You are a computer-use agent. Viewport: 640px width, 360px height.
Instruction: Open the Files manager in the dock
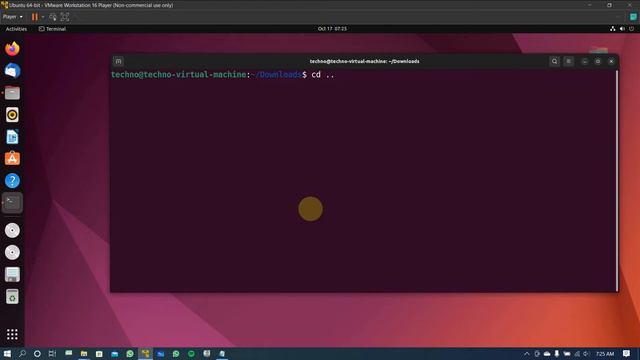point(12,93)
